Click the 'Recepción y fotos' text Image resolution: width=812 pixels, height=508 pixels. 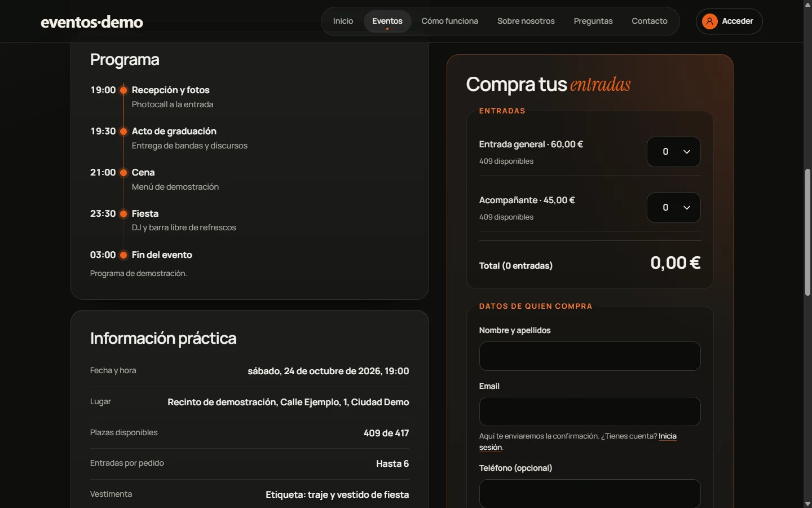[170, 90]
